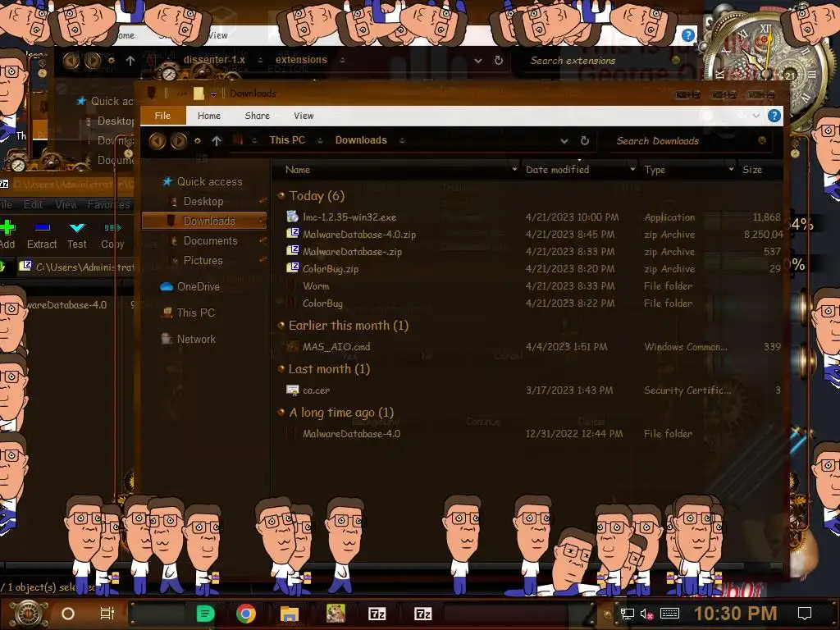Viewport: 840px width, 630px height.
Task: Click the 10:30 PM taskbar clock
Action: tap(735, 614)
